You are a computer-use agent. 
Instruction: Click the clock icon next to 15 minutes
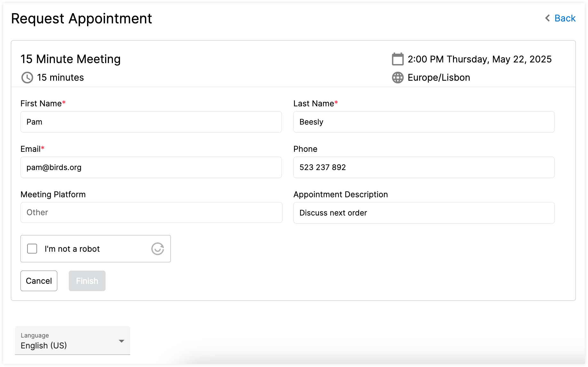[27, 77]
